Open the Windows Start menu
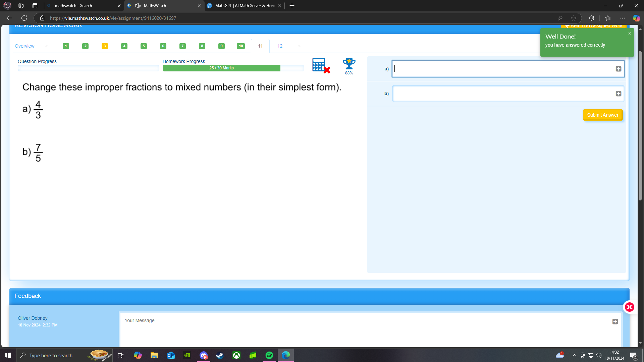This screenshot has width=644, height=362. click(x=8, y=355)
